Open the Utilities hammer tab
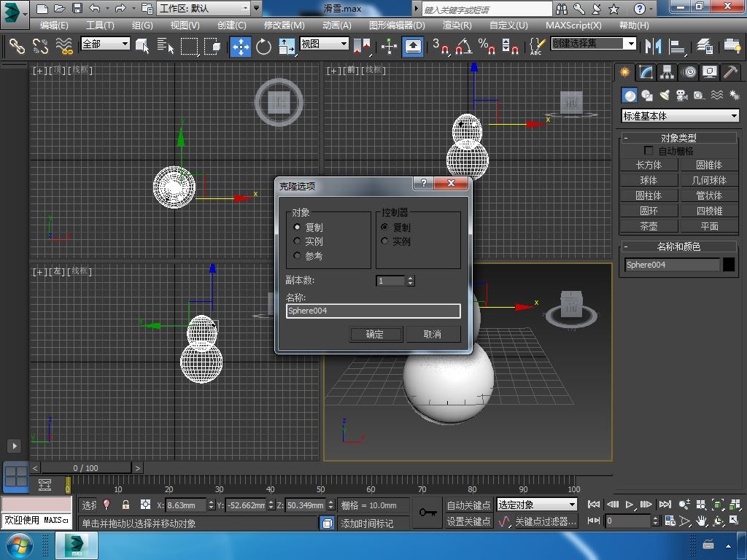The width and height of the screenshot is (747, 560). pos(730,72)
